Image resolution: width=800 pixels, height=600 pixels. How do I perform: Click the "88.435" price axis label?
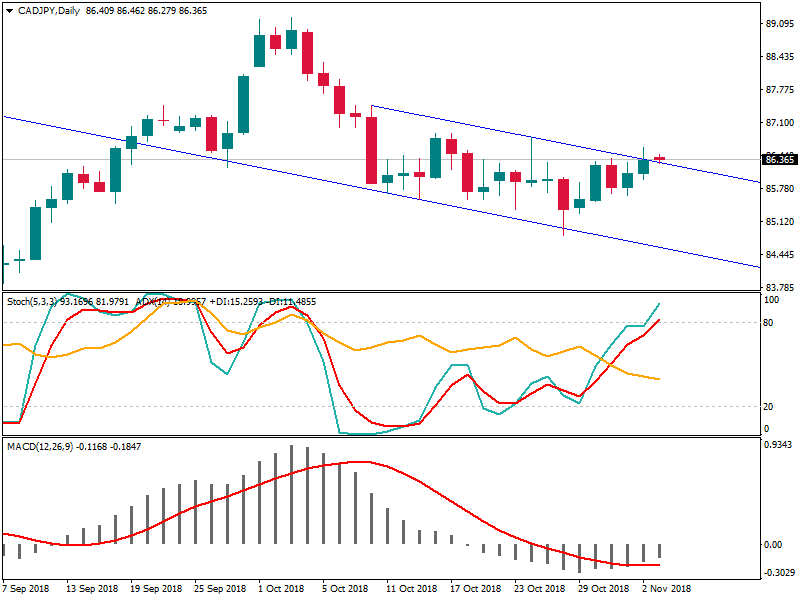[780, 57]
